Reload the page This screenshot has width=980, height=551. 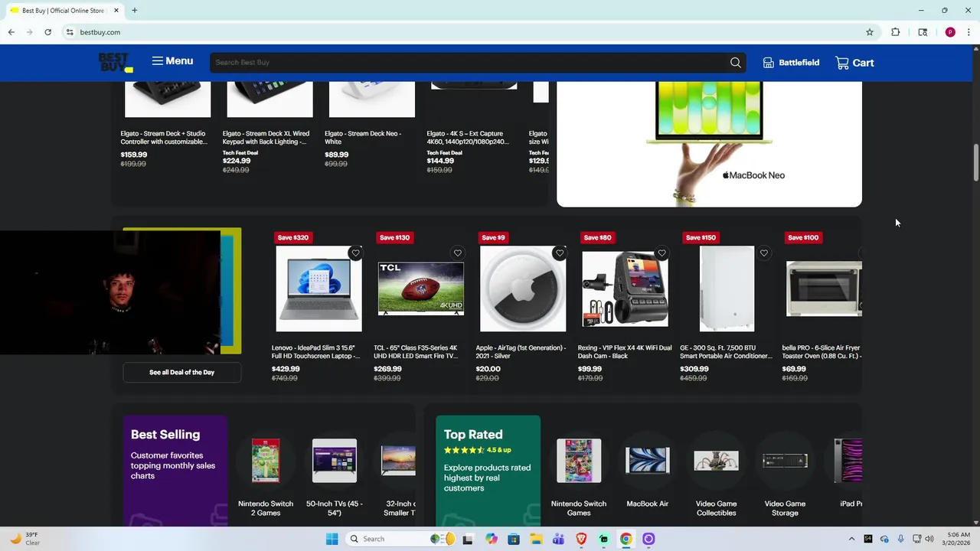tap(47, 32)
